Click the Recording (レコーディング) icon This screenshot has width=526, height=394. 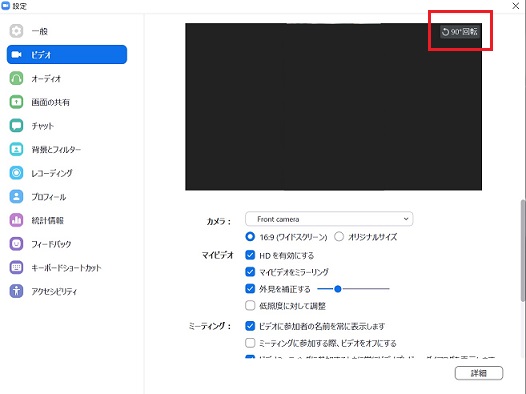pos(16,173)
